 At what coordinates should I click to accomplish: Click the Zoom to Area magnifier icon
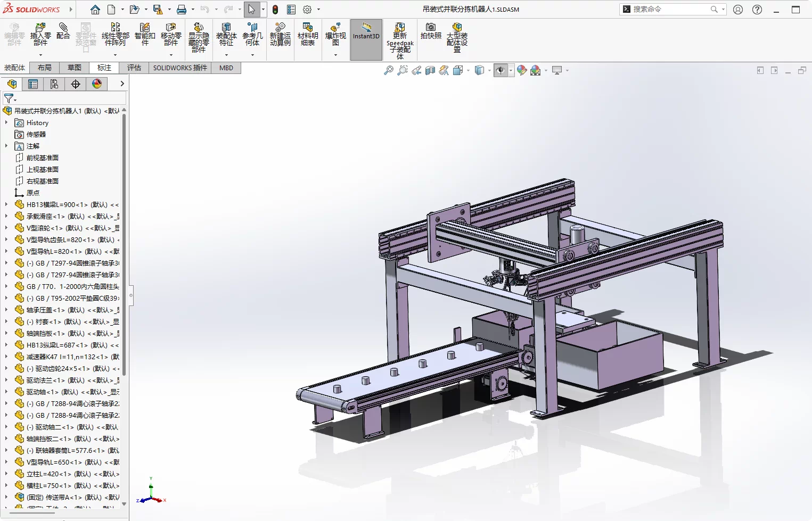tap(403, 70)
